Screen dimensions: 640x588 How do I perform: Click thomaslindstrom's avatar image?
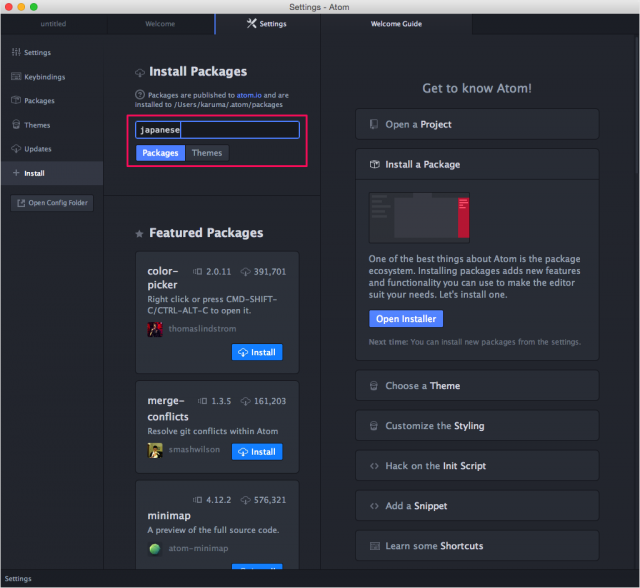[155, 329]
